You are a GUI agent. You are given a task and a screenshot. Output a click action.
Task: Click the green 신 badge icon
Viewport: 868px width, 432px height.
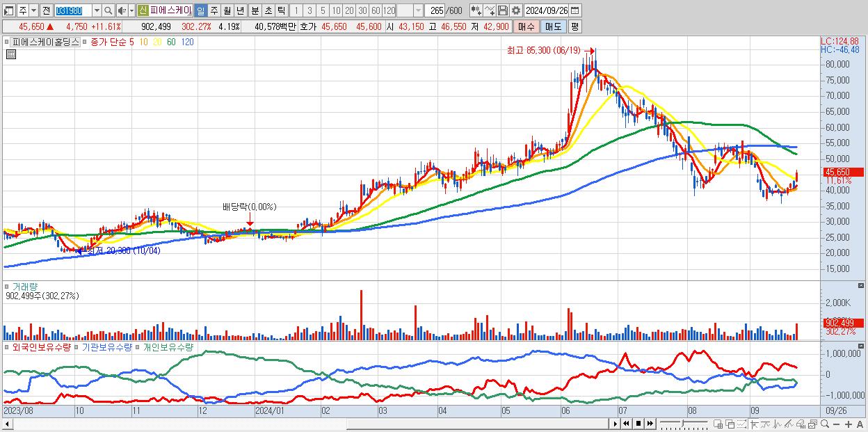click(x=143, y=10)
